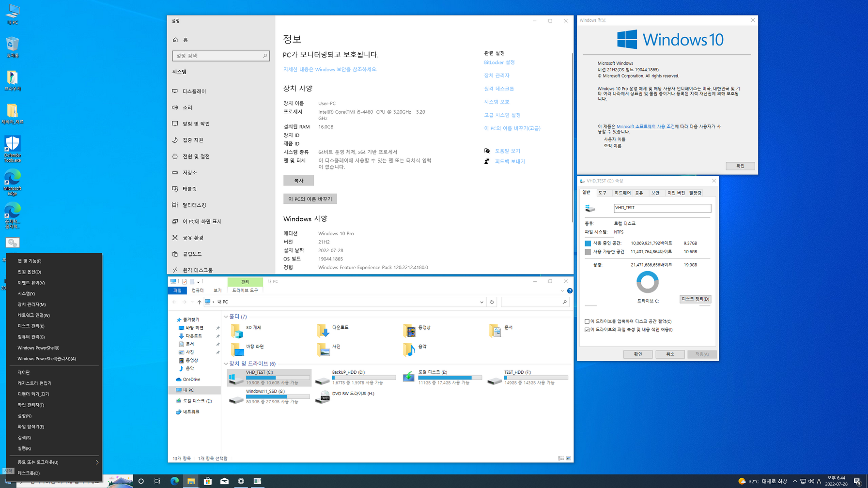Switch to 보안 tab in drive properties
The width and height of the screenshot is (868, 488).
(x=655, y=193)
